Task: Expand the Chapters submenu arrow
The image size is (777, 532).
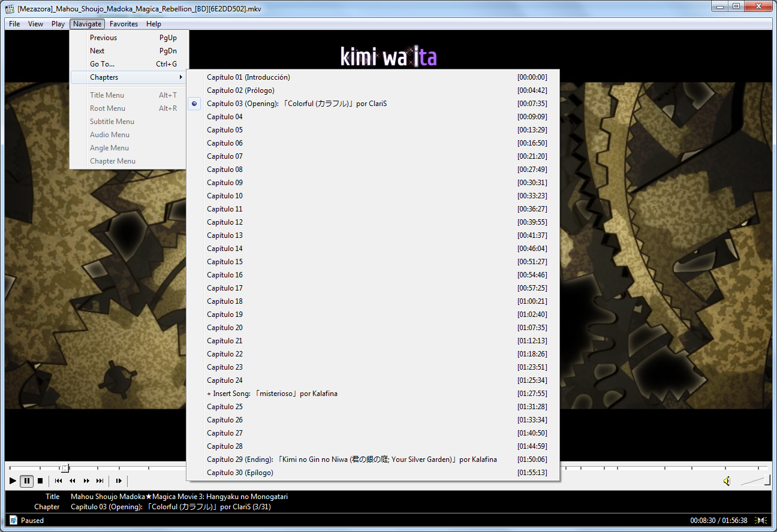Action: (180, 77)
